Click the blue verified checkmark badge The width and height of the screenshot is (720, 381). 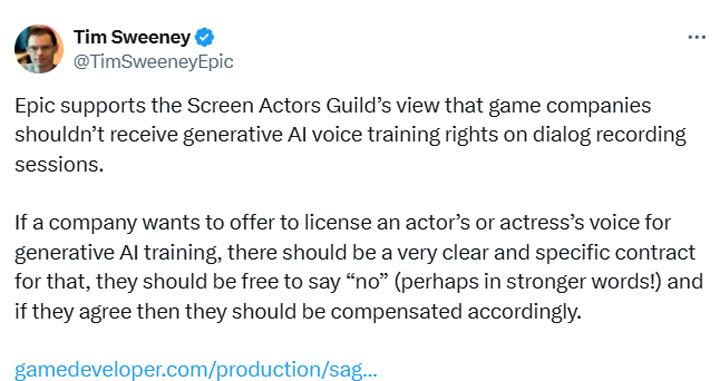point(204,37)
